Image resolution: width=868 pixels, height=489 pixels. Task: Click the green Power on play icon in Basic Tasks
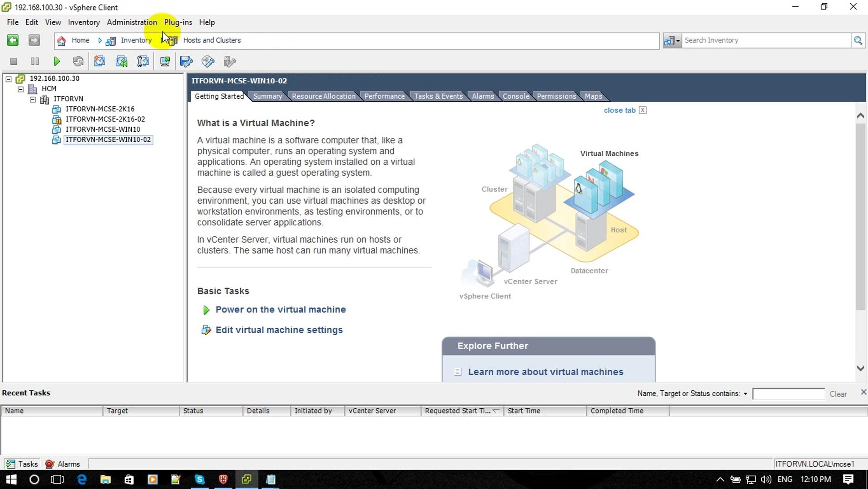tap(206, 310)
